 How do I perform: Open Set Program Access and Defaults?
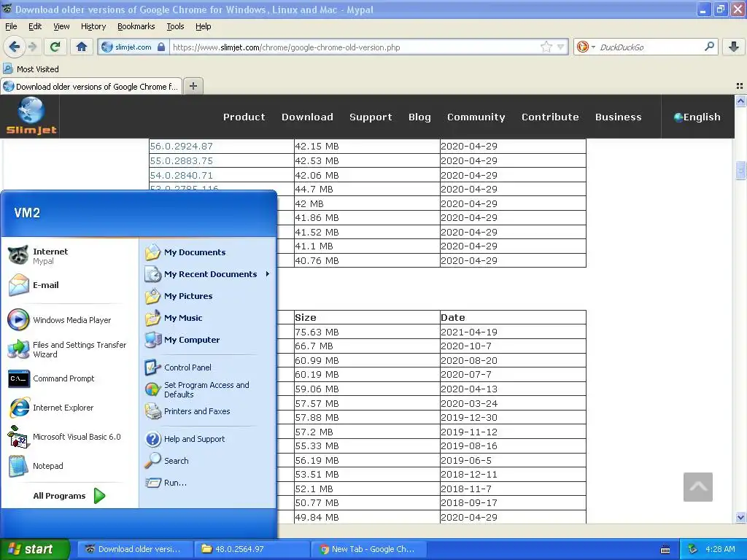tap(207, 389)
